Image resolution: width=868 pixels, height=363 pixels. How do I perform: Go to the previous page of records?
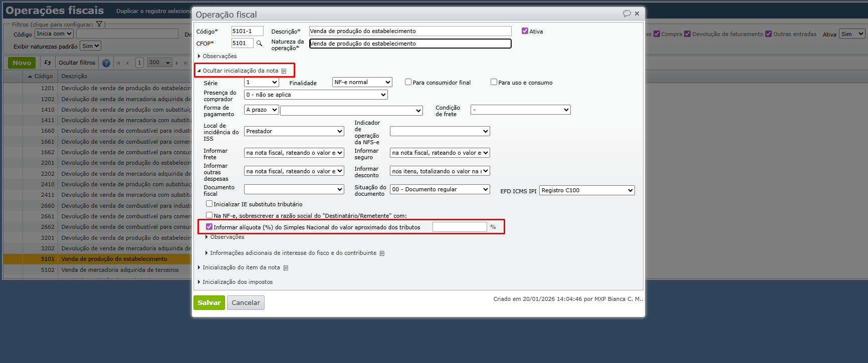point(127,63)
